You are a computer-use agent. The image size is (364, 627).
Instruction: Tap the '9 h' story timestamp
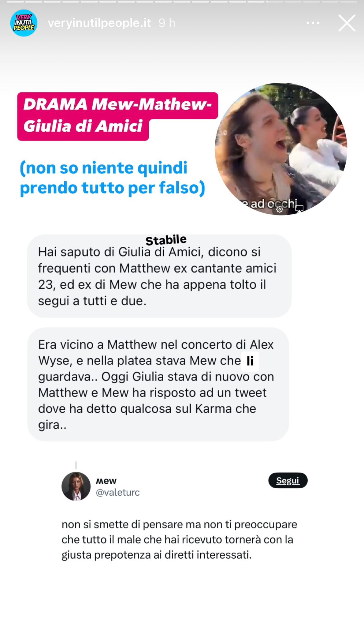pos(167,23)
